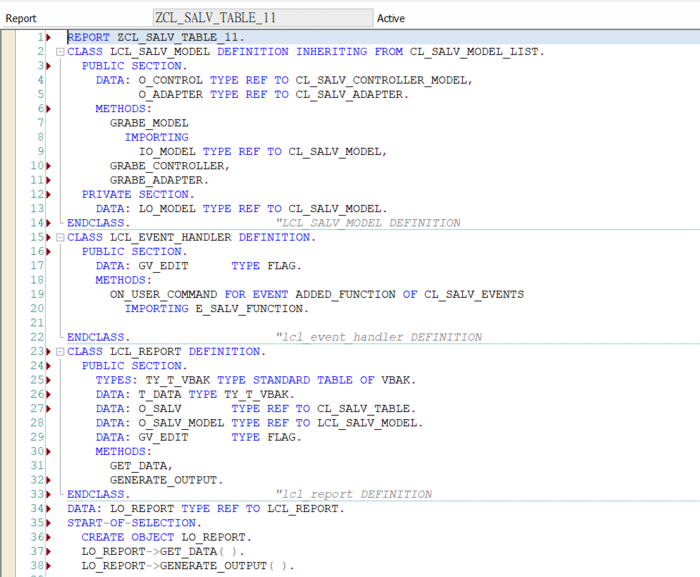Collapse the LCL_REPORT class definition block
The image size is (700, 577).
(60, 352)
